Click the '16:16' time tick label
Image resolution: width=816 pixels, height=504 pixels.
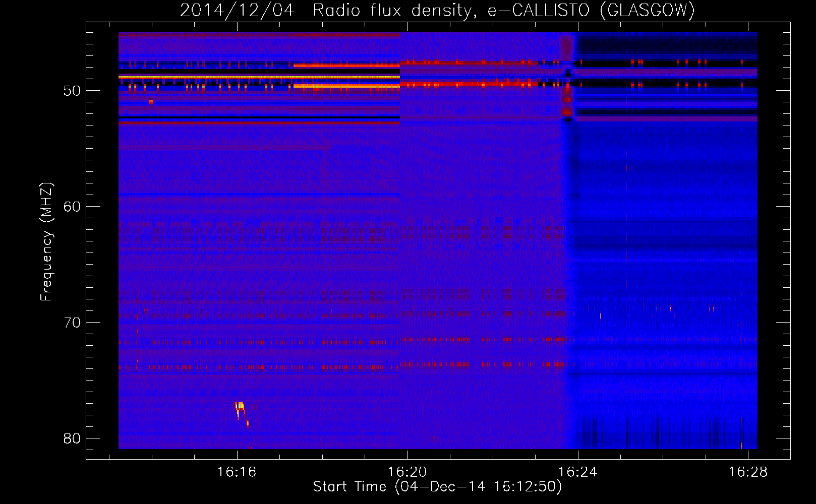point(237,472)
